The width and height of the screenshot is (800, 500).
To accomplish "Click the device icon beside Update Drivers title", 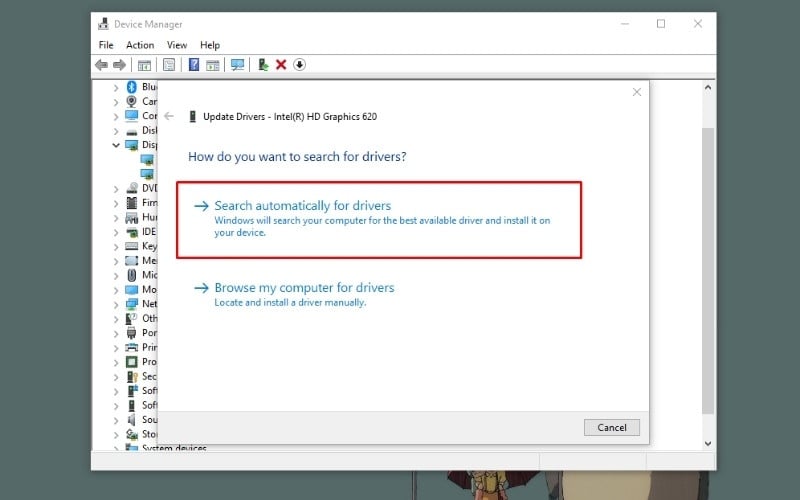I will (192, 117).
